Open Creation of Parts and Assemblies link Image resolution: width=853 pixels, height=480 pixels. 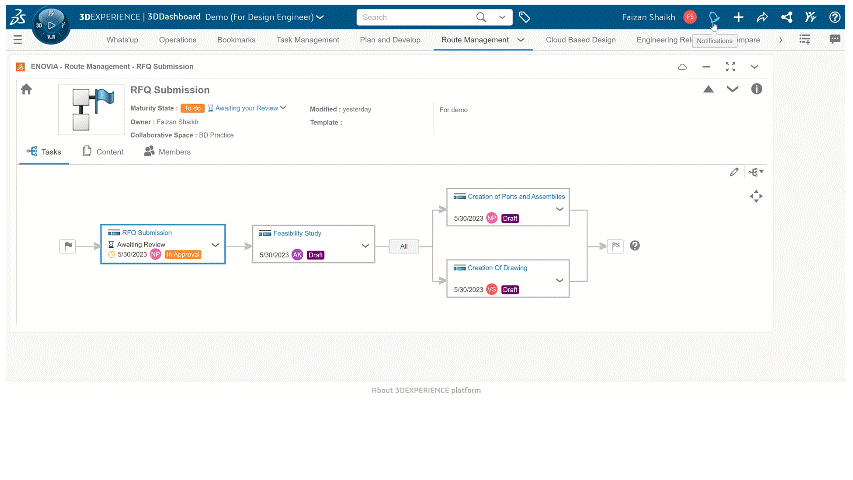click(x=516, y=196)
